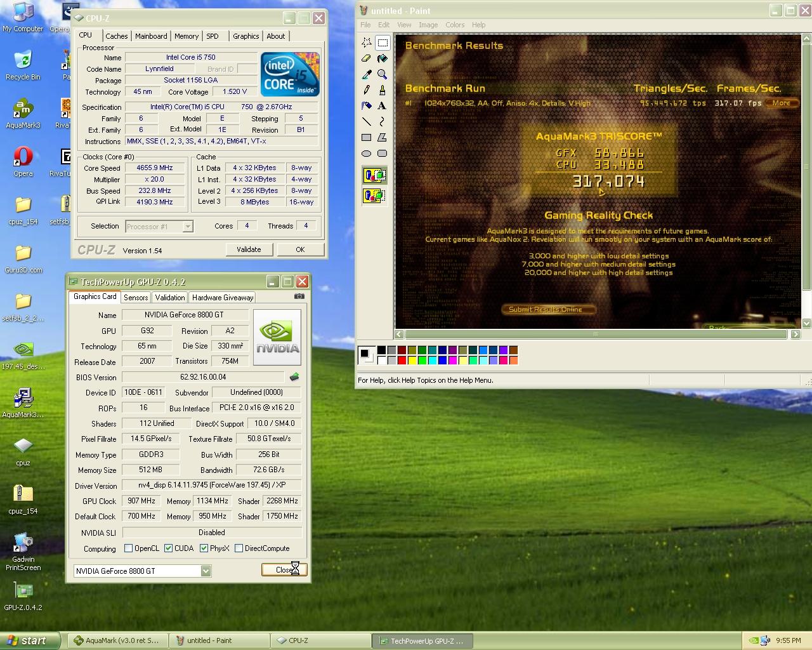812x650 pixels.
Task: Open the Recycle Bin desktop icon
Action: 23,65
